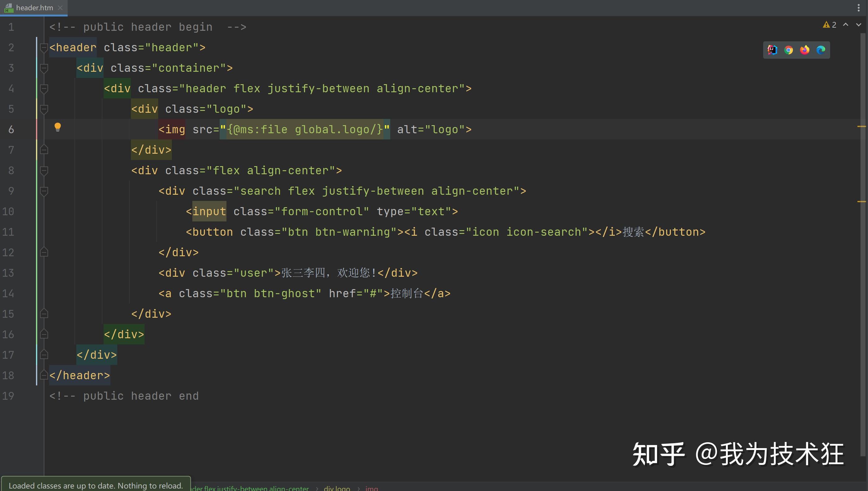This screenshot has height=491, width=868.
Task: Click the 'div.logo' breadcrumb item
Action: tap(336, 488)
